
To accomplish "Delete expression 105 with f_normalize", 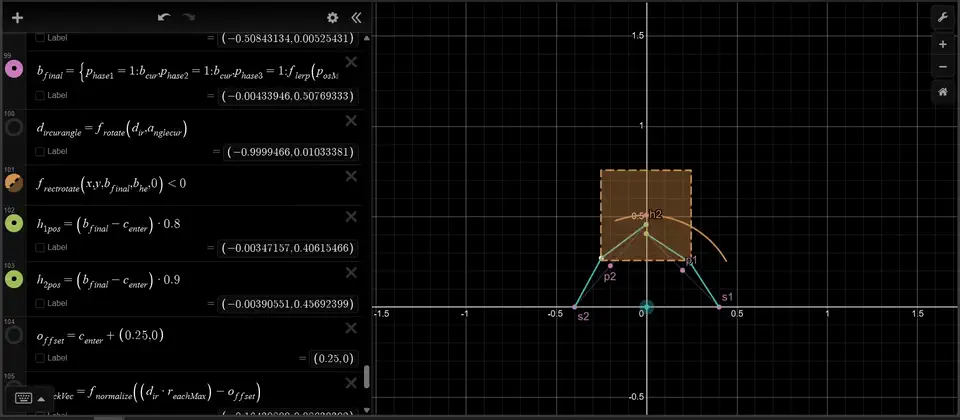I will 351,383.
